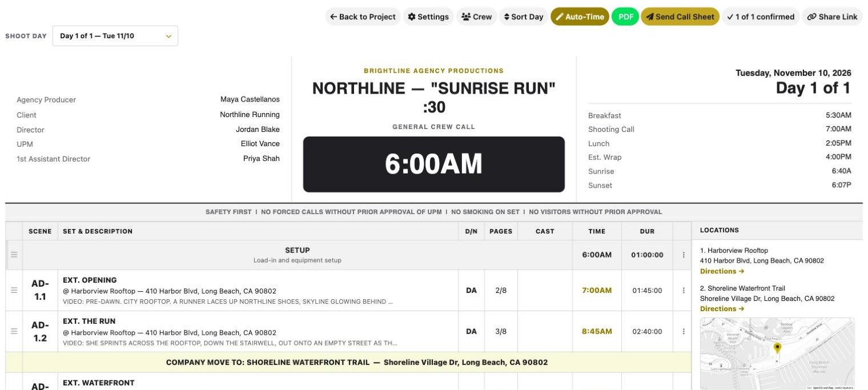This screenshot has height=390, width=868.
Task: Click the UPM name Elliot Vance
Action: pos(260,144)
